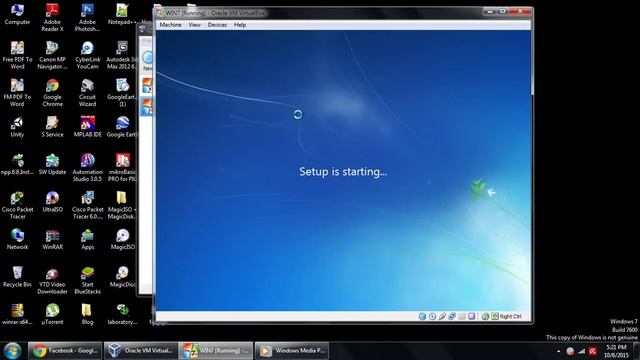
Task: Open the Devices menu in VirtualBox
Action: point(217,25)
